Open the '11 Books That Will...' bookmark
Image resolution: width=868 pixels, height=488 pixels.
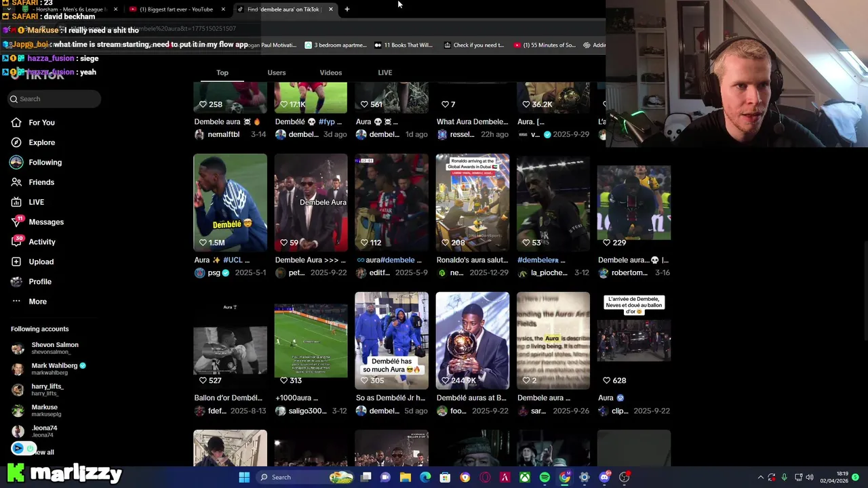[403, 45]
